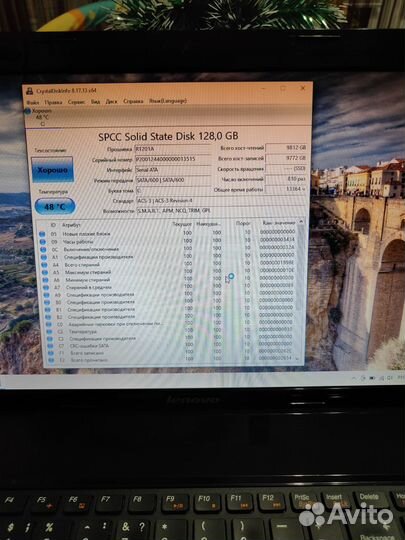Click the firmware field R1201A
405x540 pixels.
tap(173, 149)
